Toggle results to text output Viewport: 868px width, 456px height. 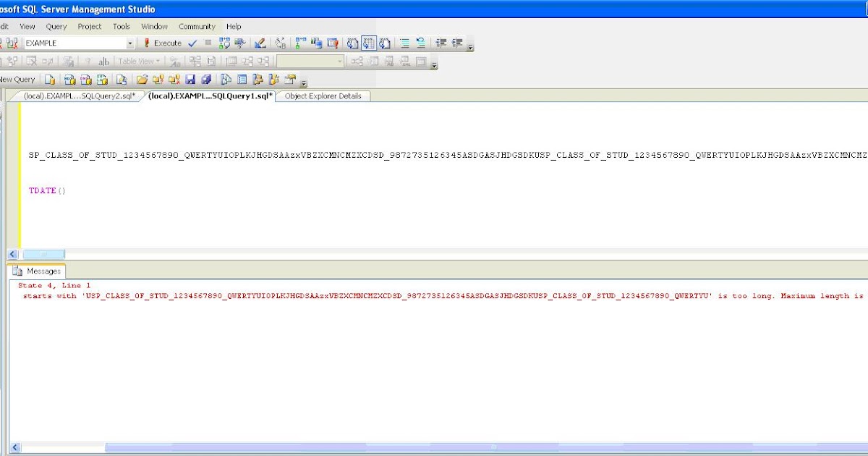tap(352, 43)
